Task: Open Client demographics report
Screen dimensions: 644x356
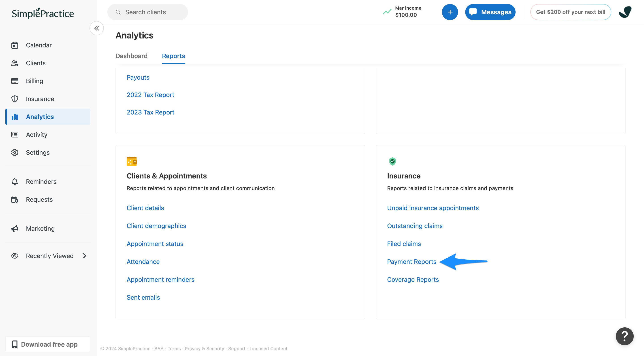Action: point(156,226)
